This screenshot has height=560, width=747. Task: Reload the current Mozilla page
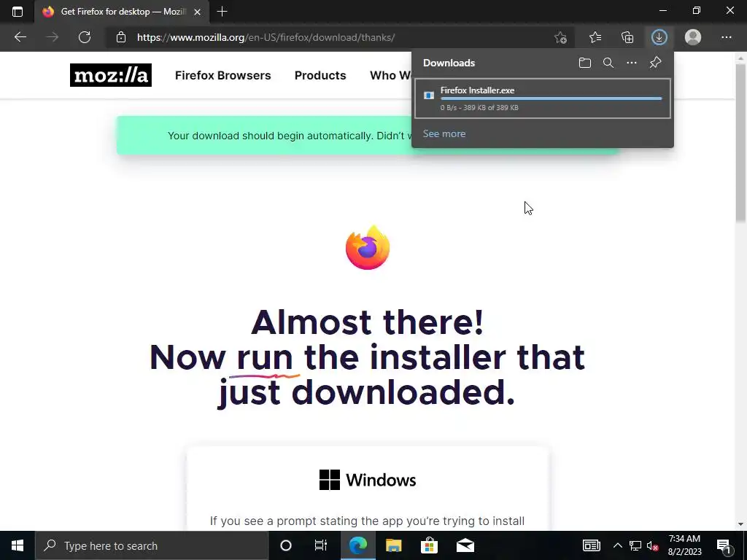pyautogui.click(x=85, y=37)
